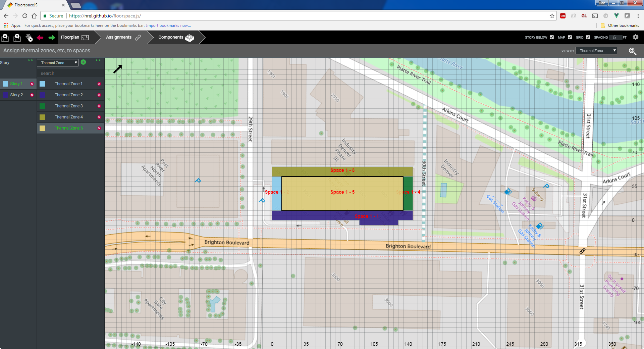The width and height of the screenshot is (644, 349).
Task: Toggle the Story Below checkbox
Action: (552, 37)
